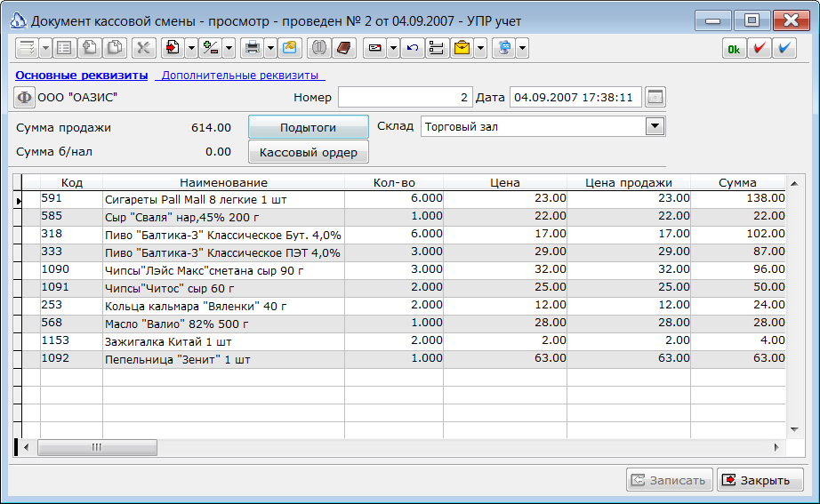Screen dimensions: 820x504
Task: Click the Кол-во column header
Action: [x=394, y=182]
